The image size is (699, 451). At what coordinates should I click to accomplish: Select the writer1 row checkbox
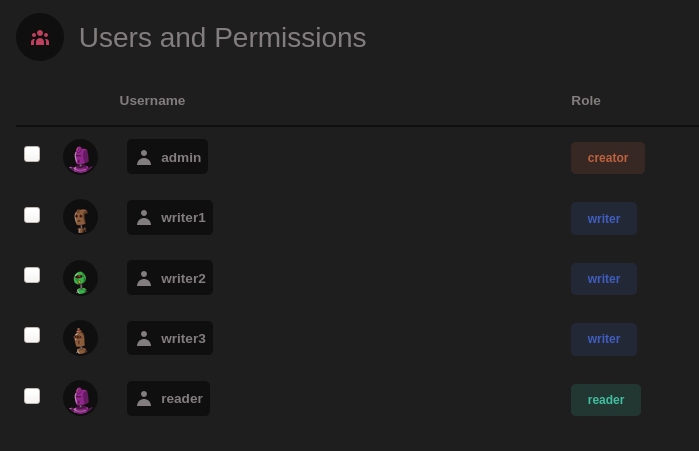32,215
